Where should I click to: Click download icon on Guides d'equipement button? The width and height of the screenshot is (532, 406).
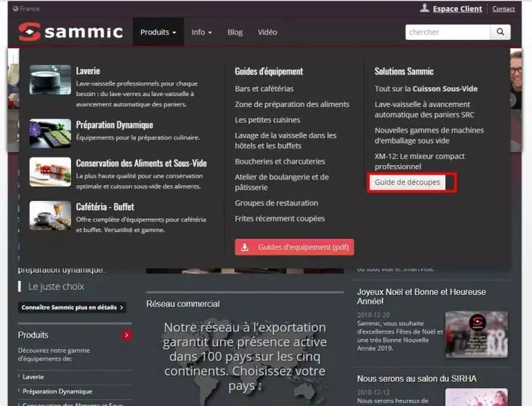[245, 247]
